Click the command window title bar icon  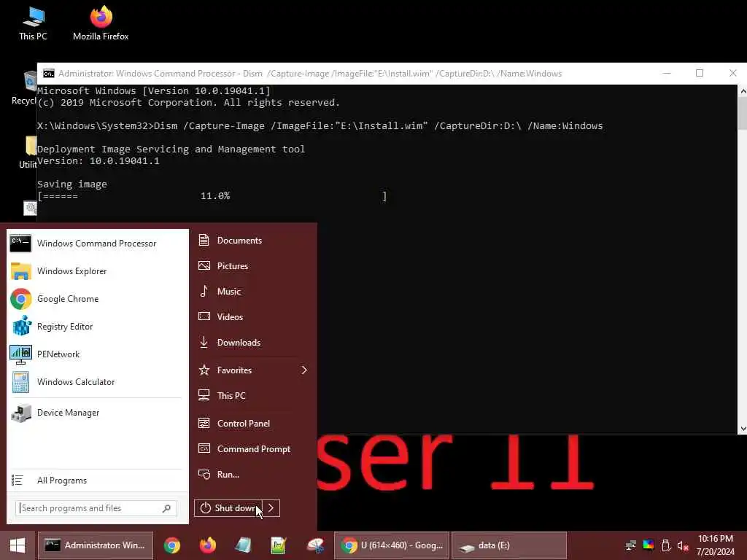(x=49, y=74)
